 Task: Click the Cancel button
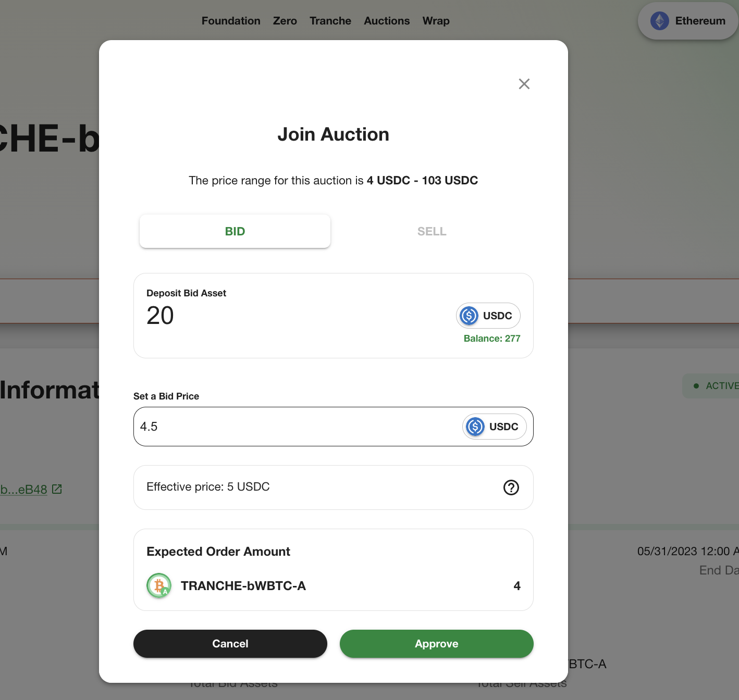click(x=230, y=644)
